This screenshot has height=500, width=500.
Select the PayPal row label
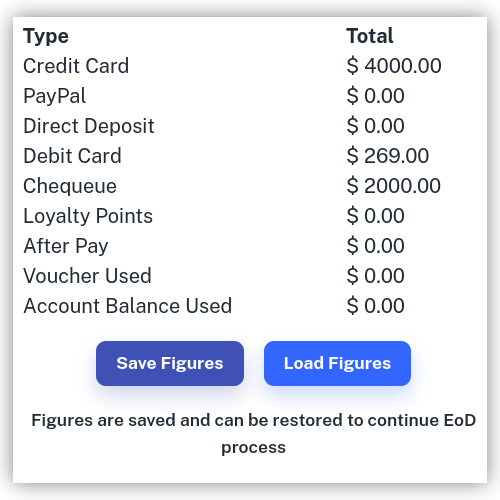55,96
